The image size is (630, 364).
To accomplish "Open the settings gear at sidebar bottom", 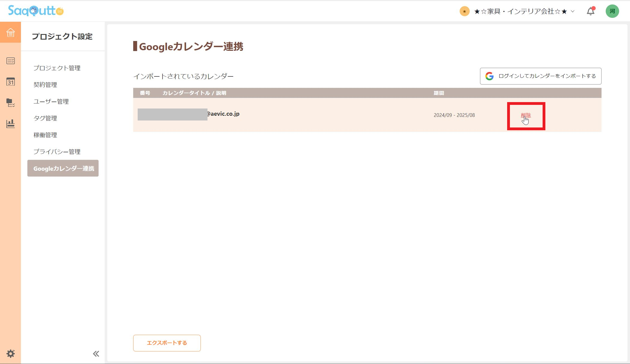I will [10, 353].
